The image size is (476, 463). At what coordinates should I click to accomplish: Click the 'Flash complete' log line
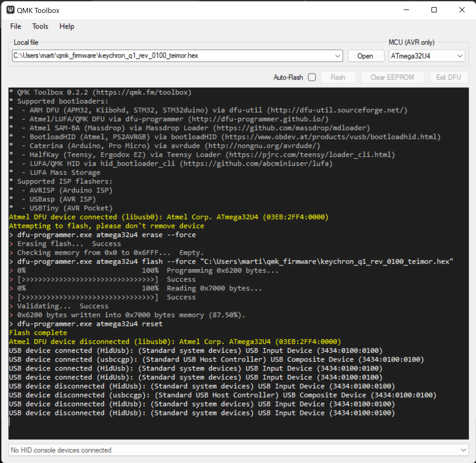38,333
